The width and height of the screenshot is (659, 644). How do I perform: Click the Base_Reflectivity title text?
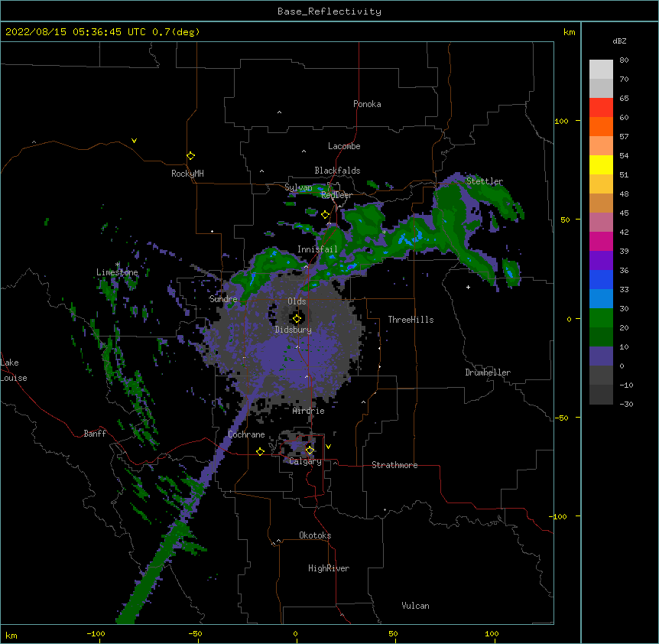tap(329, 11)
